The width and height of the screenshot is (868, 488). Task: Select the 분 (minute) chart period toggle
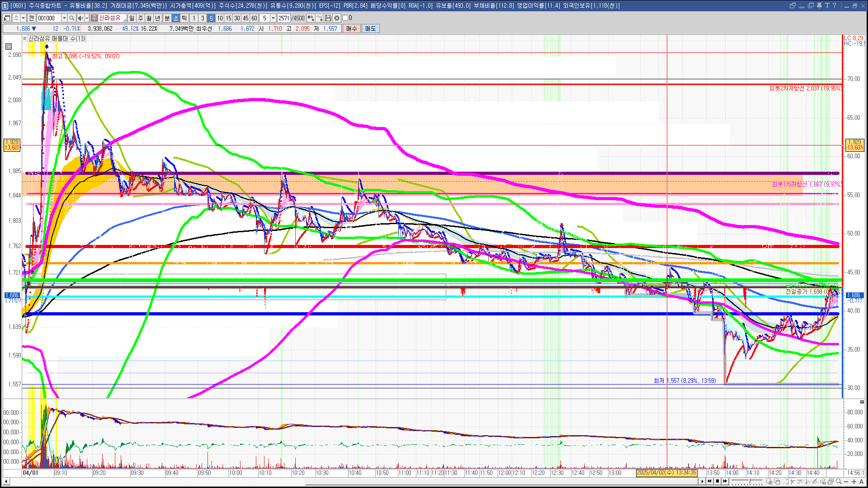[x=167, y=18]
